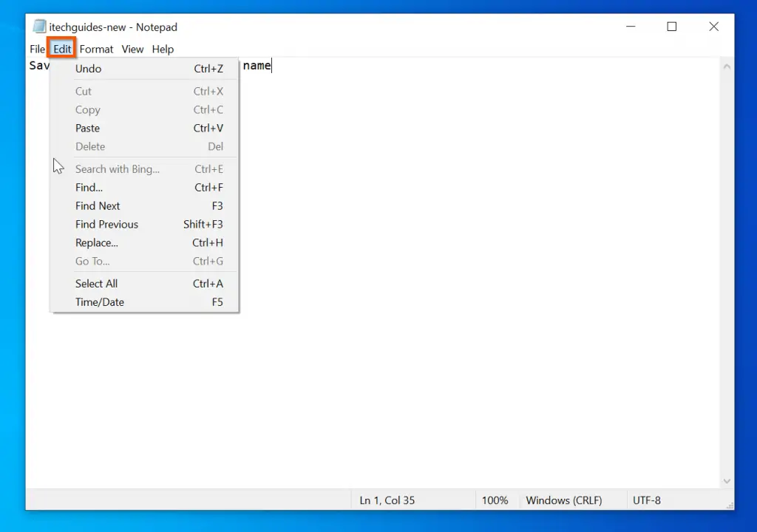Image resolution: width=757 pixels, height=532 pixels.
Task: Click the scrollbar up arrow
Action: (x=727, y=66)
